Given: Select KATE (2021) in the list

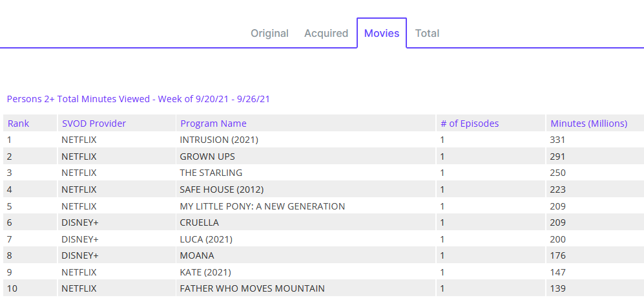Looking at the screenshot, I should point(205,272).
